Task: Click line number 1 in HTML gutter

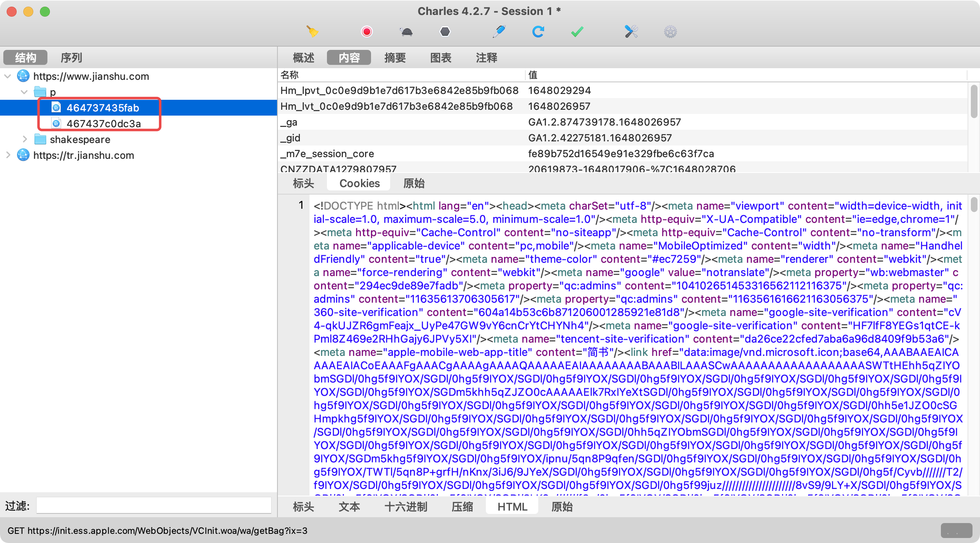Action: (301, 205)
